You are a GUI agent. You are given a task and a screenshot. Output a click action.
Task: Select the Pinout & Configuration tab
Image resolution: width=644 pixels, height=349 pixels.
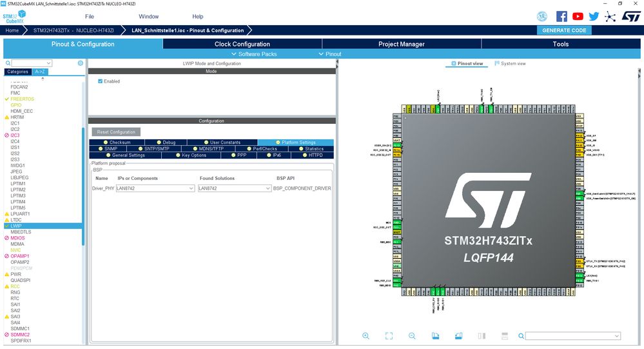tap(83, 44)
